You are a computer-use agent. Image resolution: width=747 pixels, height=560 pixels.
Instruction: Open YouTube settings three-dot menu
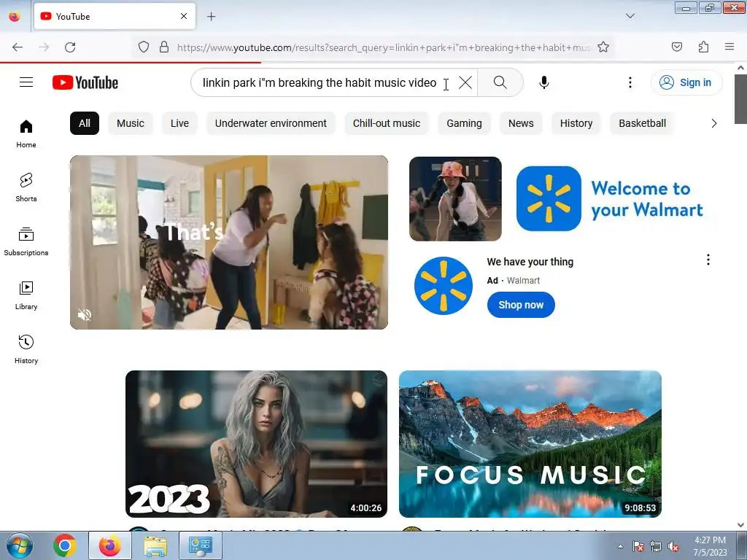click(630, 82)
